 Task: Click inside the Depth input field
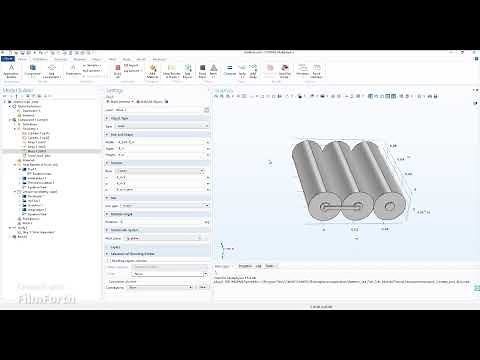[x=161, y=148]
